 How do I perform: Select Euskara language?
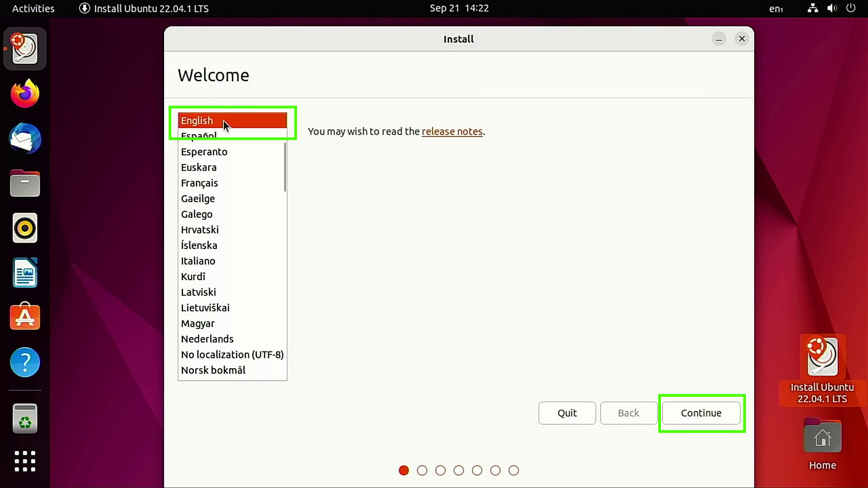[x=232, y=168]
